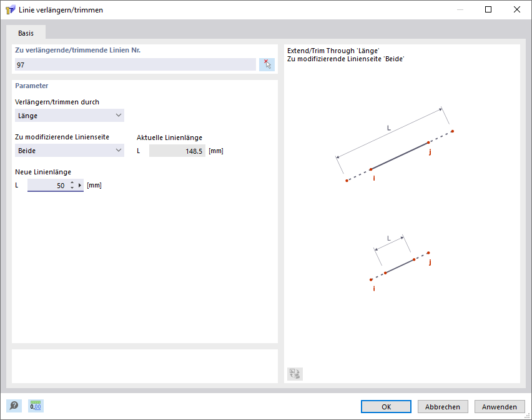Click the Aktuelle Linienlänge value 148.5
The image size is (532, 420).
[177, 151]
